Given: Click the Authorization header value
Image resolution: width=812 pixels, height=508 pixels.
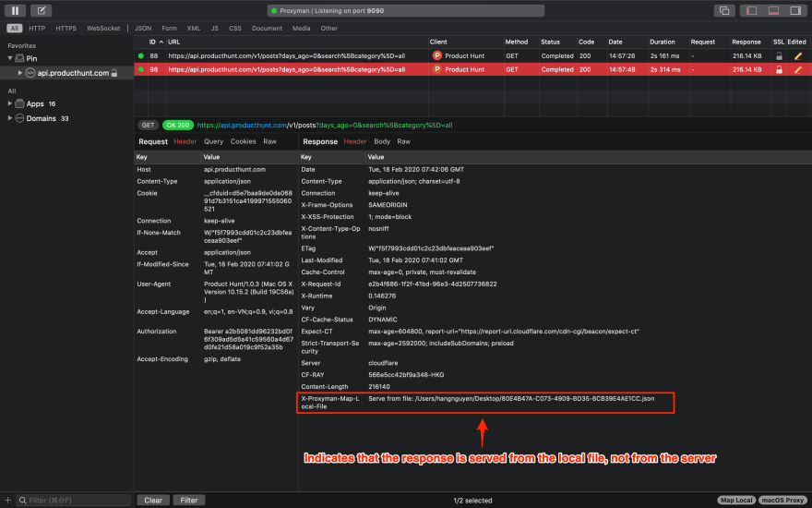Looking at the screenshot, I should 248,339.
